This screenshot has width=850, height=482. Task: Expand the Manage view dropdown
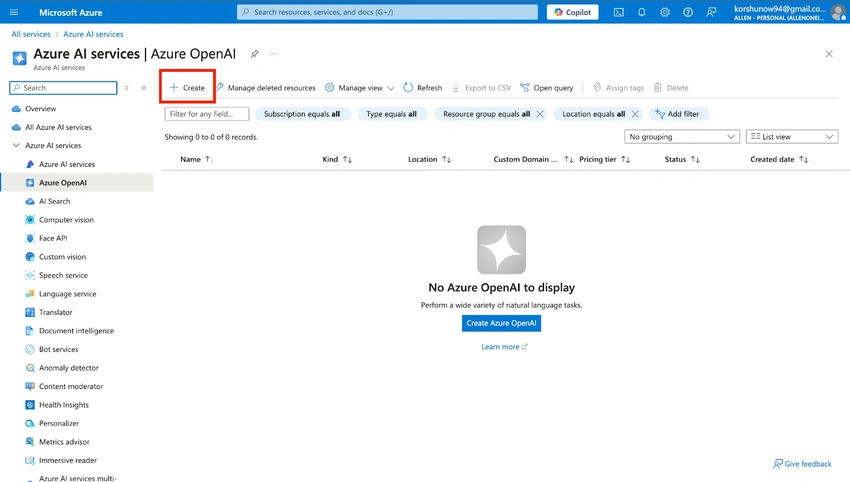click(x=359, y=87)
